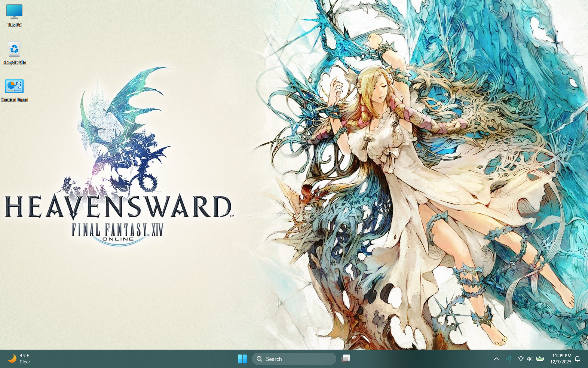Click the 12/7/2025 date text

click(560, 362)
